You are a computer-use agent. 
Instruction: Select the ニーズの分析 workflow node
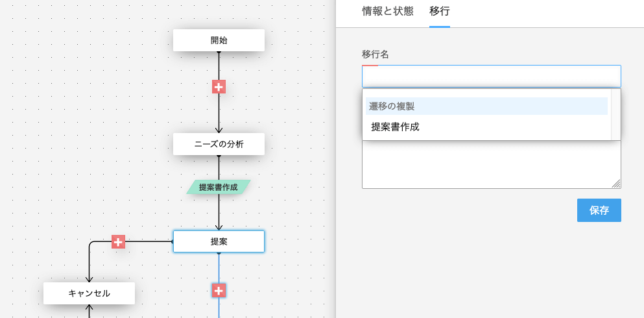click(219, 144)
